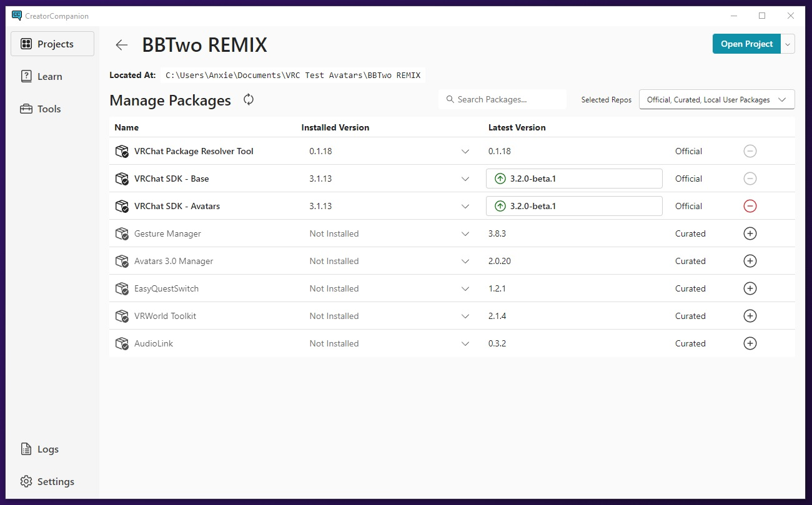Click the project location path text
The width and height of the screenshot is (812, 505).
click(x=293, y=75)
